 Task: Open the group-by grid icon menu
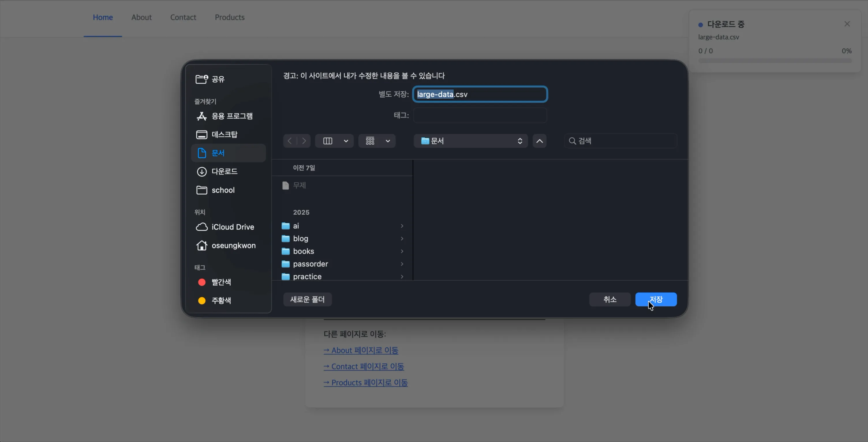[370, 141]
